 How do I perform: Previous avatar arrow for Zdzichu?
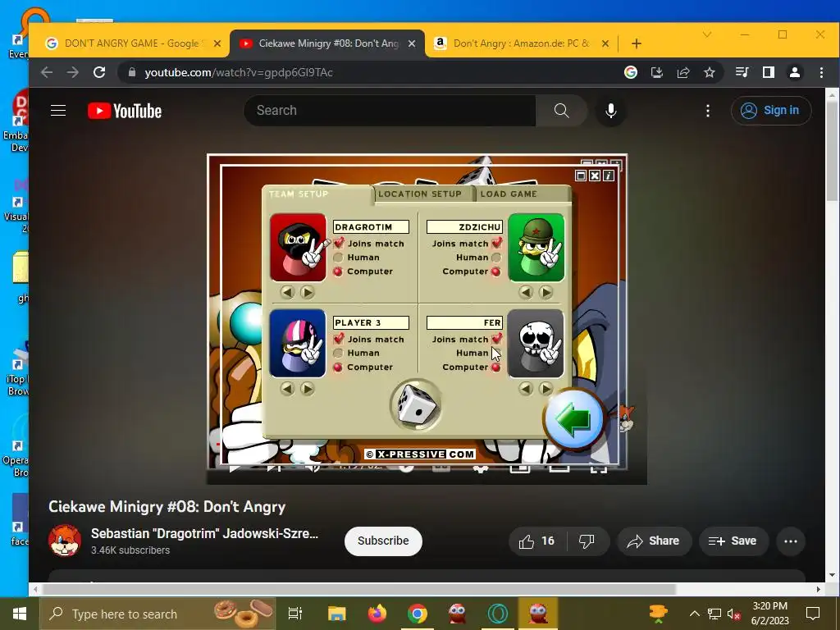coord(526,292)
